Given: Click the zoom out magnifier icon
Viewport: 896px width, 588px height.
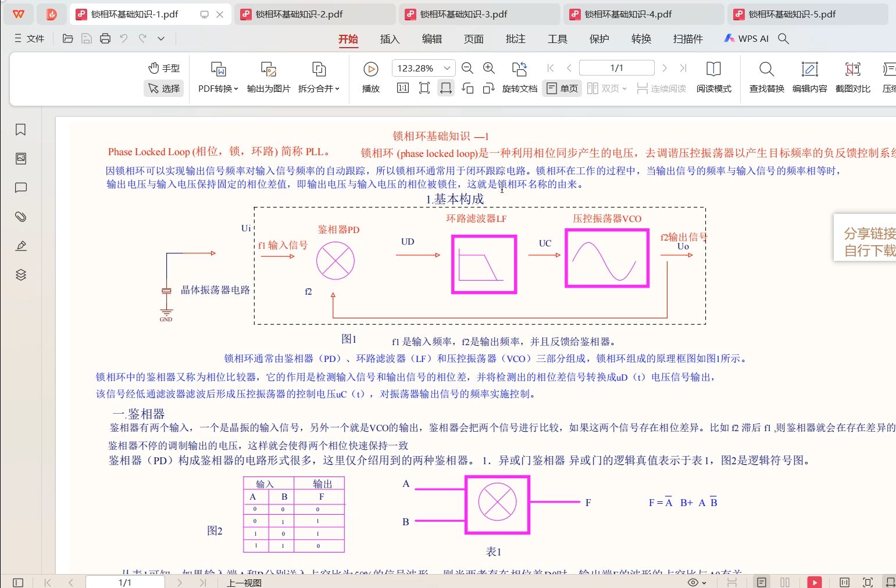Looking at the screenshot, I should pyautogui.click(x=467, y=68).
